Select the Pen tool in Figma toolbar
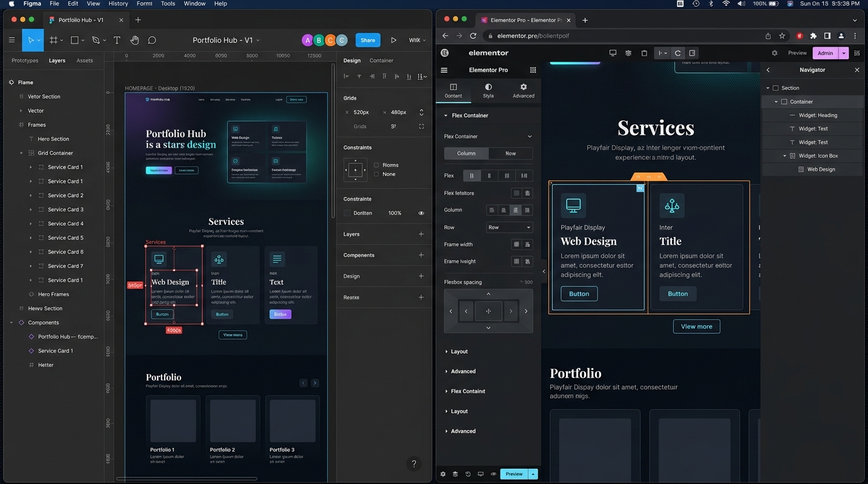Screen dimensions: 868x484 (x=95, y=40)
